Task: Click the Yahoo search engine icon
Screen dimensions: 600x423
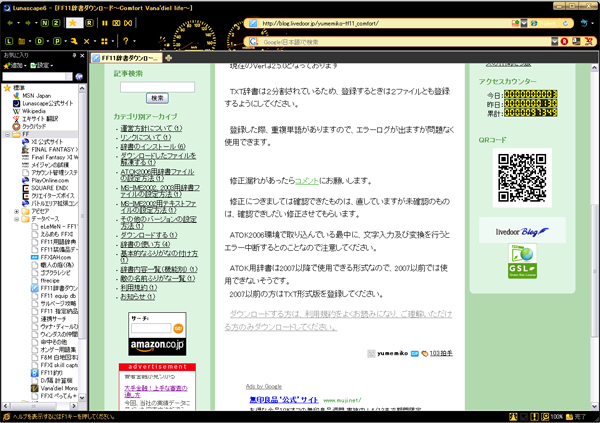Action: click(589, 41)
